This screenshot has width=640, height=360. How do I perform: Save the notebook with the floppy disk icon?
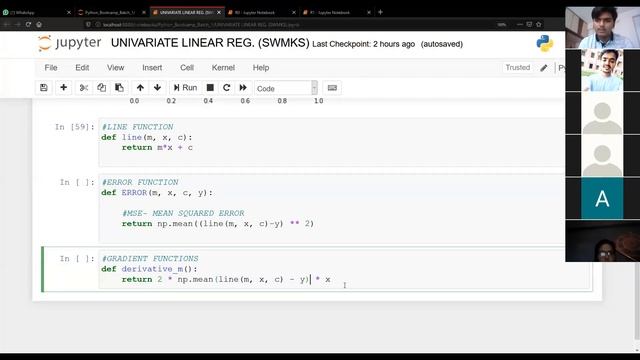[44, 88]
